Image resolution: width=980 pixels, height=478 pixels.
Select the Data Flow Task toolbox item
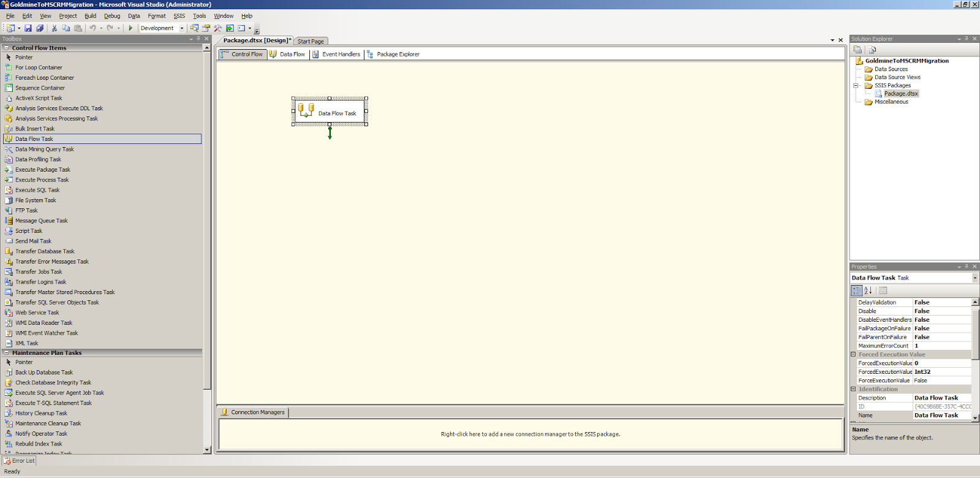(x=102, y=139)
